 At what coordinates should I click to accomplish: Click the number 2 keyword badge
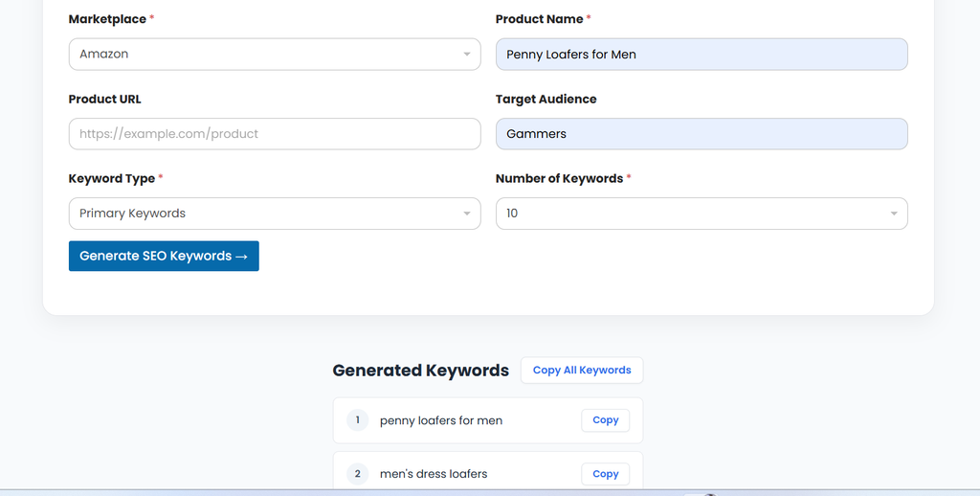coord(358,474)
